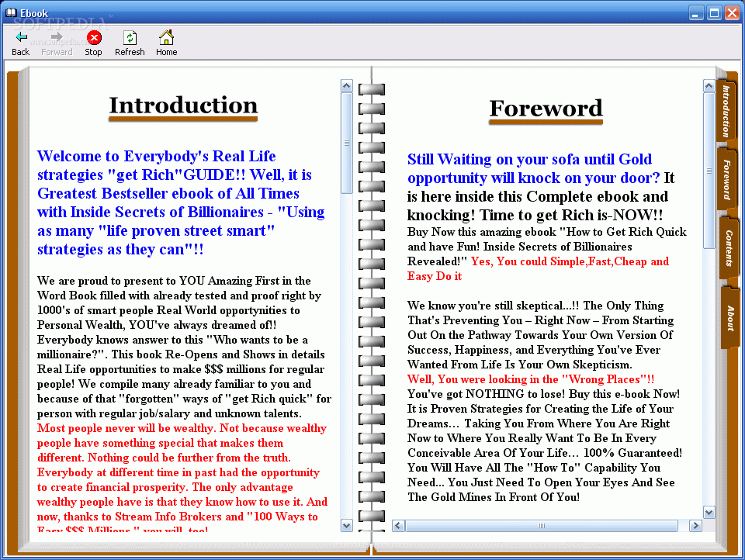Switch to the Contents side tab
The width and height of the screenshot is (745, 560).
pyautogui.click(x=728, y=248)
